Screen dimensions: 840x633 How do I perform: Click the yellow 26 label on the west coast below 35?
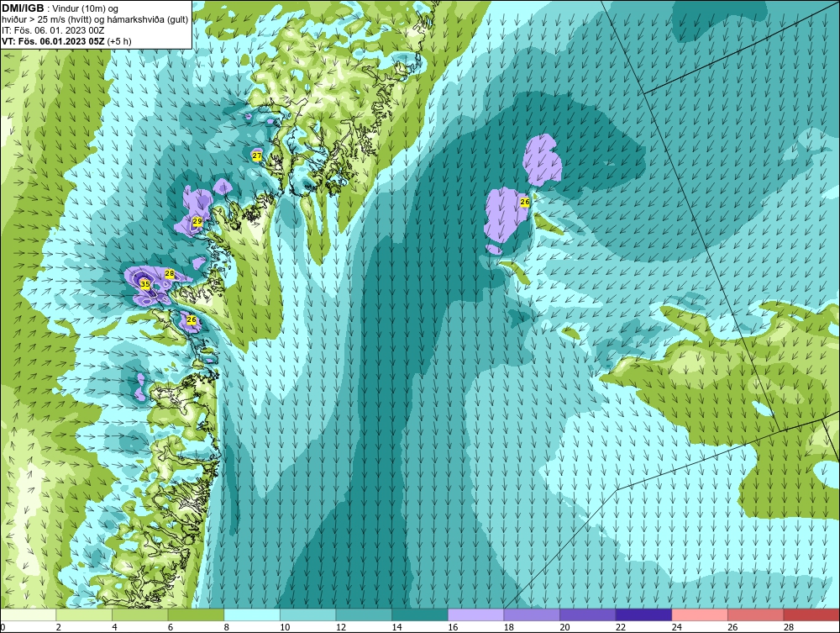pos(192,320)
